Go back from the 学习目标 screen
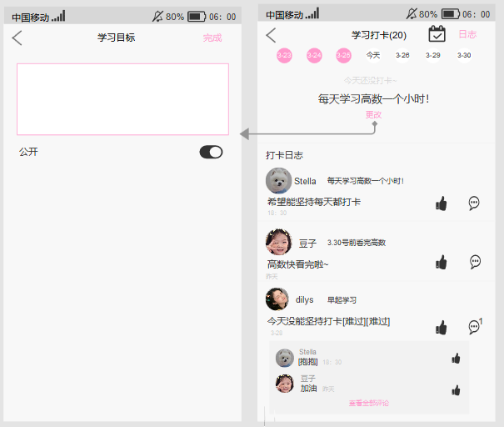Viewport: 504px width, 427px height. (x=17, y=38)
